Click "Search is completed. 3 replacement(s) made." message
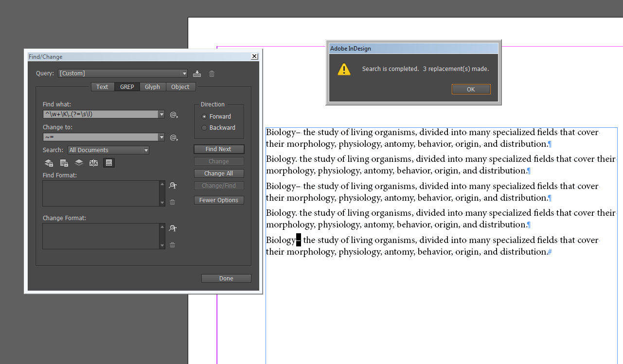This screenshot has width=623, height=364. tap(426, 69)
